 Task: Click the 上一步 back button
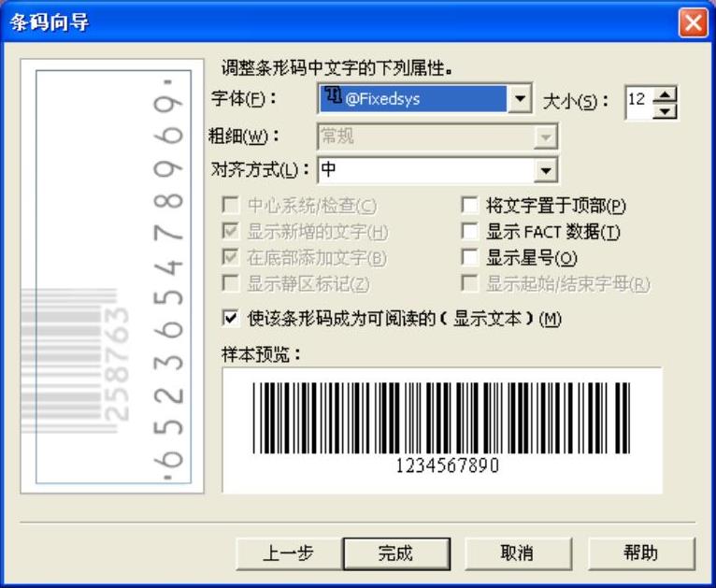click(289, 553)
